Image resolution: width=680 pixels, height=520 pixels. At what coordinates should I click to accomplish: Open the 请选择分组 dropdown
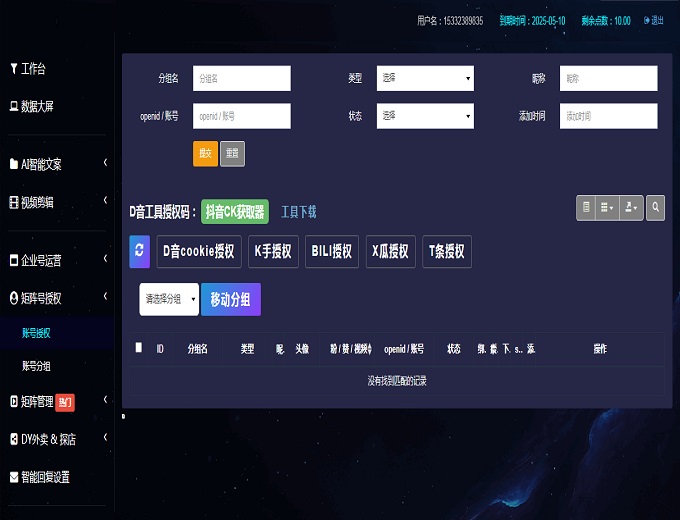(x=169, y=299)
